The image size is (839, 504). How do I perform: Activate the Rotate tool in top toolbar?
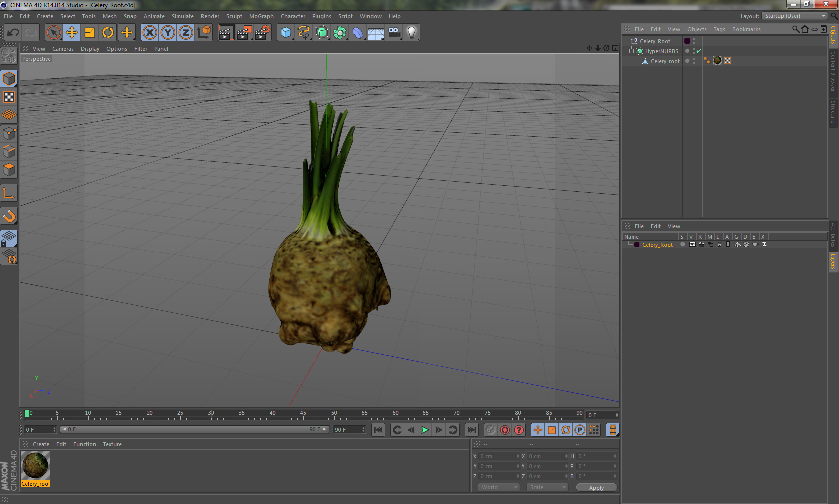point(108,33)
